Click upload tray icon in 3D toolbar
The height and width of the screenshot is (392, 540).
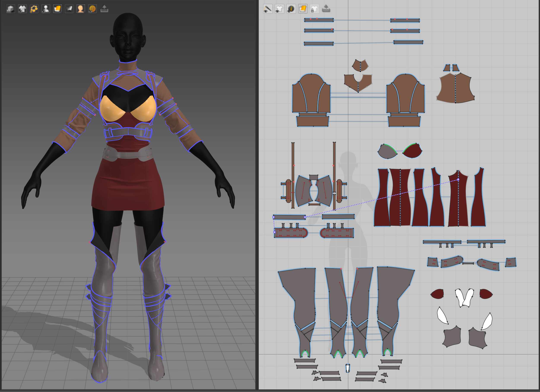[x=104, y=9]
